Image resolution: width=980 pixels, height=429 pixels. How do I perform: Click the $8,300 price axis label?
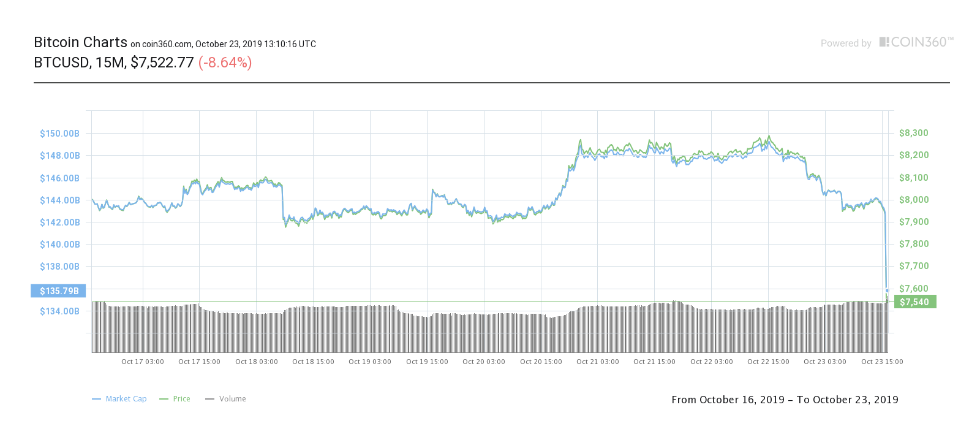coord(914,133)
